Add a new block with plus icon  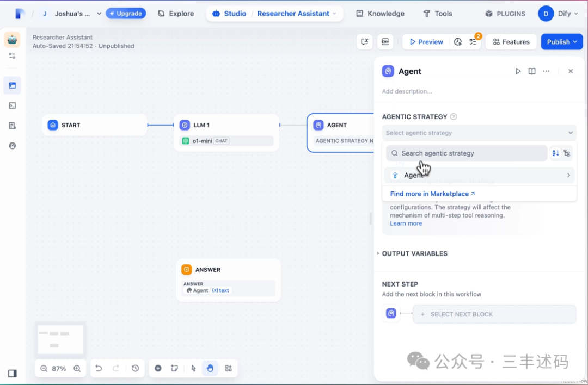[158, 368]
